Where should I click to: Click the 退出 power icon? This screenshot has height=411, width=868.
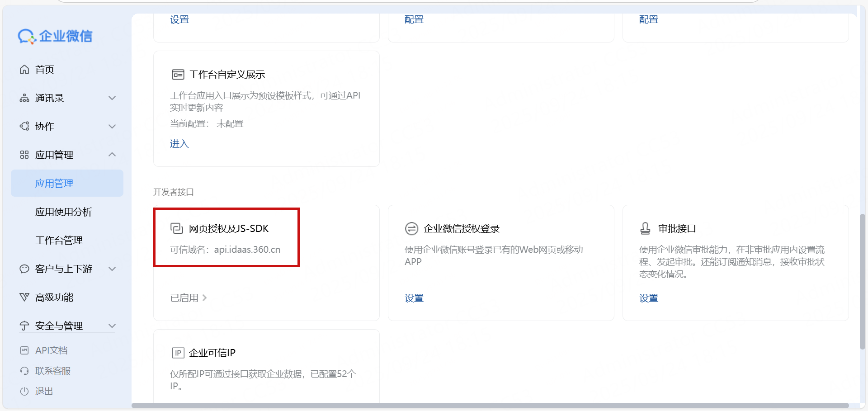pos(24,391)
